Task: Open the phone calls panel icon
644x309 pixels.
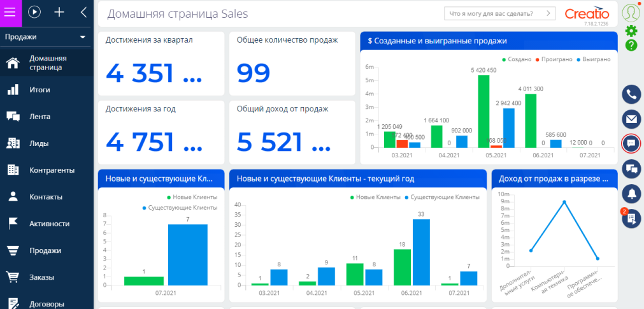Action: click(631, 94)
